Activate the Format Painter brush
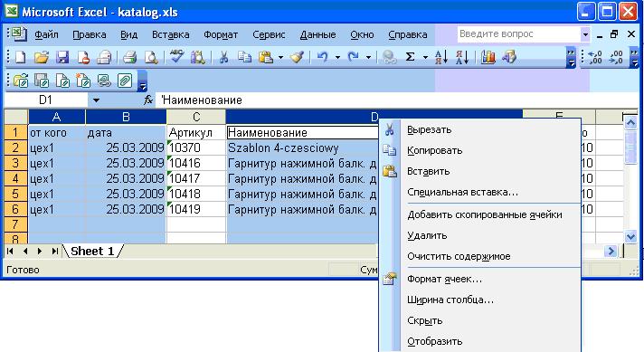The width and height of the screenshot is (644, 352). click(x=298, y=57)
